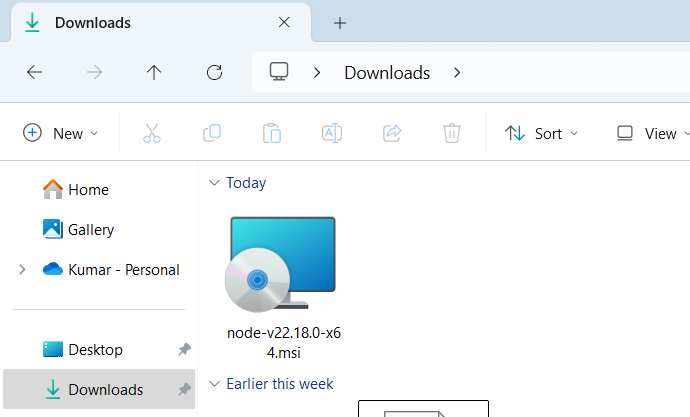Click Downloads in the address breadcrumb
This screenshot has height=417, width=690.
(x=387, y=73)
